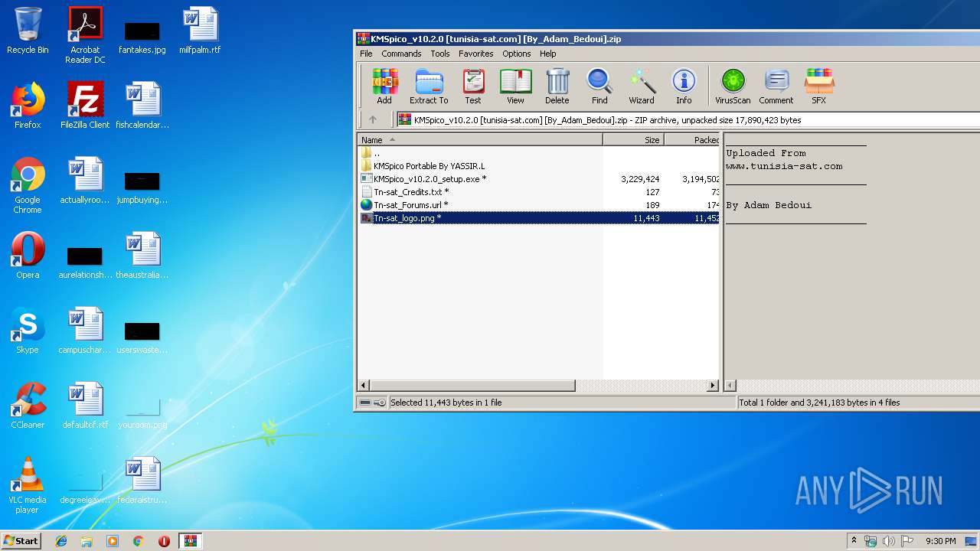This screenshot has height=551, width=980.
Task: Click the SFX toolbar icon
Action: pyautogui.click(x=818, y=86)
